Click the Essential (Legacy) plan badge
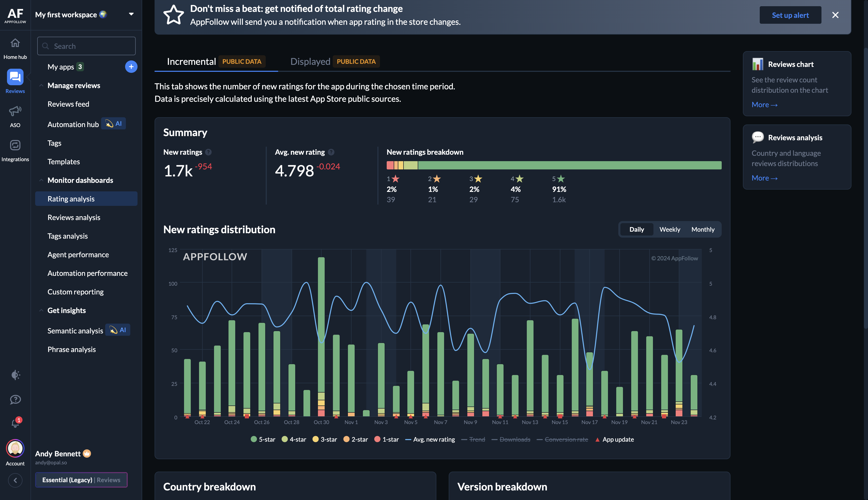 pyautogui.click(x=81, y=480)
